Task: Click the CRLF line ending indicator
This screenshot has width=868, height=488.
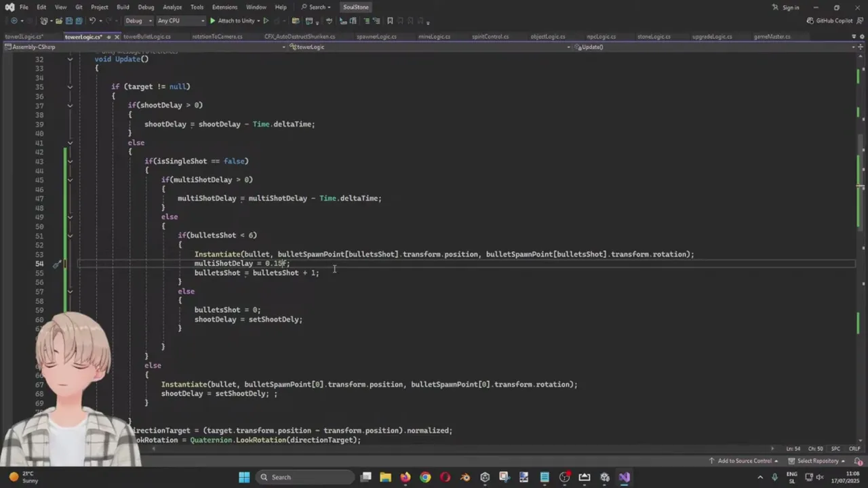Action: coord(854,449)
